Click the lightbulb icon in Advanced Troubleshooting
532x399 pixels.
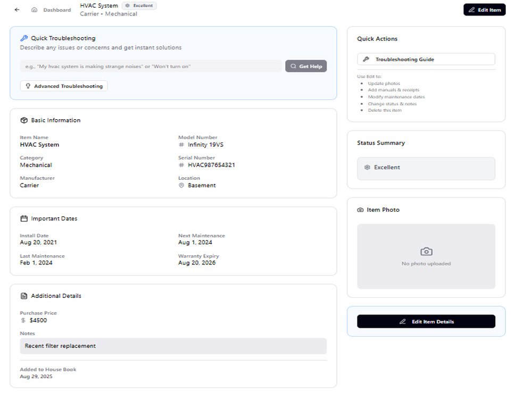pos(28,86)
